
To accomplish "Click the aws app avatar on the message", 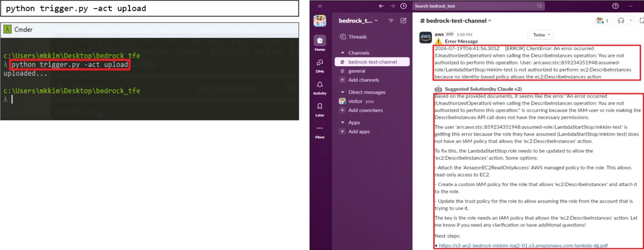I will coord(425,37).
